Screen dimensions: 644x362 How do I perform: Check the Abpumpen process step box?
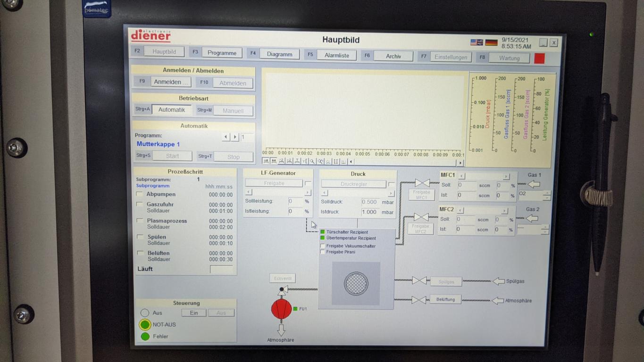coord(140,193)
